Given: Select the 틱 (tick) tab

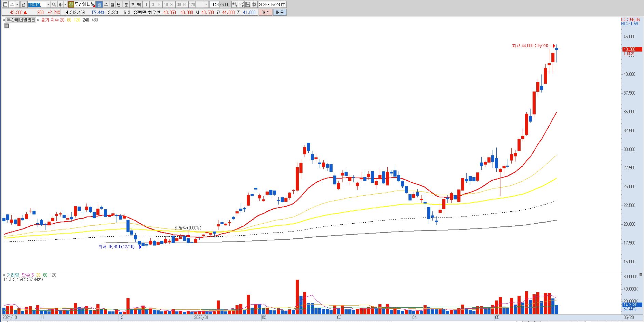Looking at the screenshot, I should [x=139, y=4].
